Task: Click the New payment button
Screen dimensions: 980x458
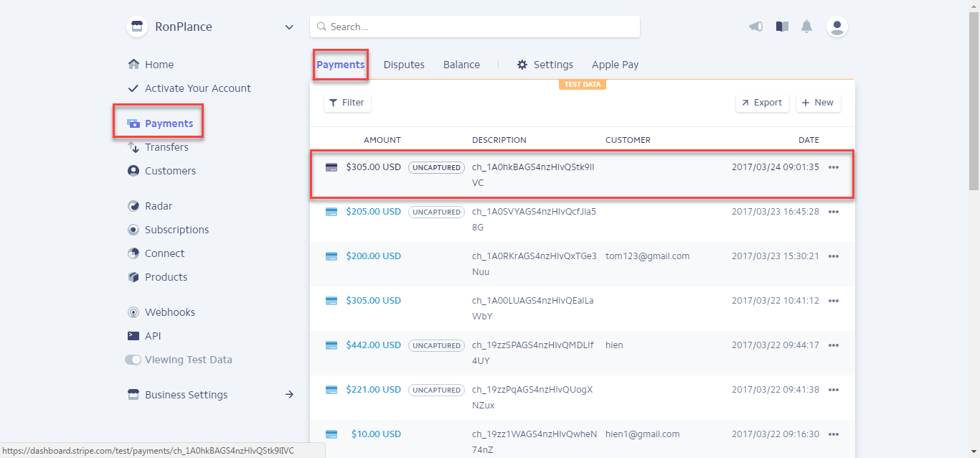Action: (818, 103)
